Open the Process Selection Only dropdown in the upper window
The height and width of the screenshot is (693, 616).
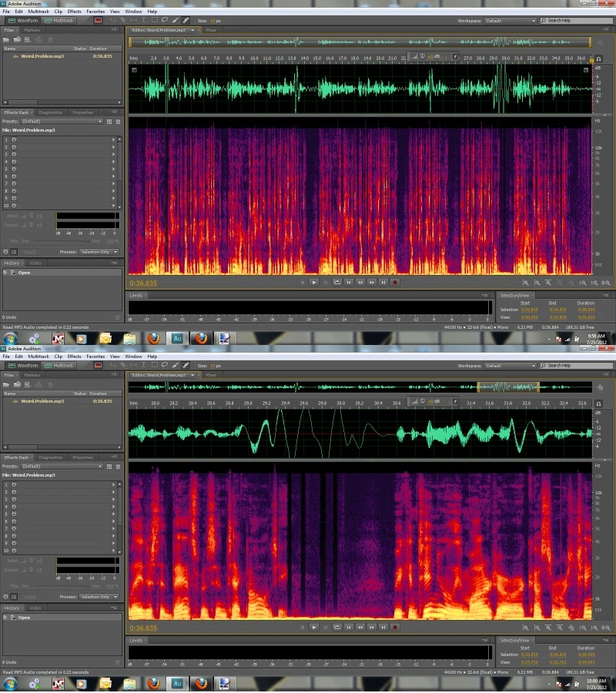(x=99, y=252)
